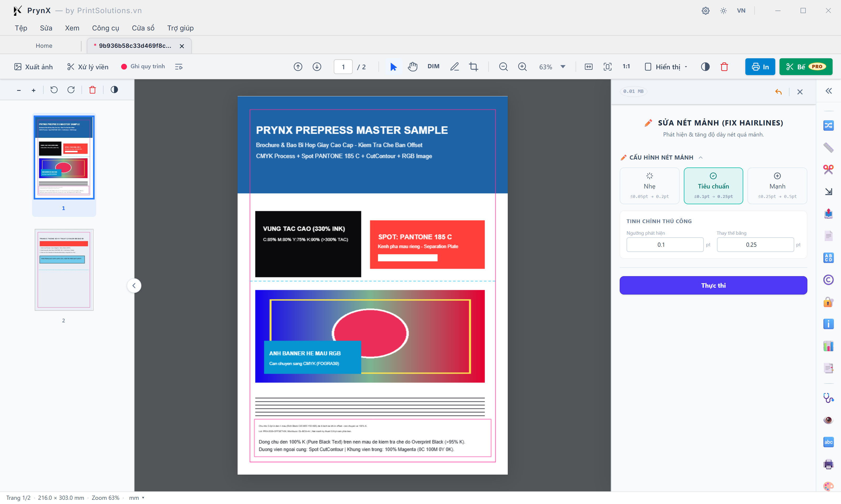Activate the hand pan tool

tap(413, 67)
